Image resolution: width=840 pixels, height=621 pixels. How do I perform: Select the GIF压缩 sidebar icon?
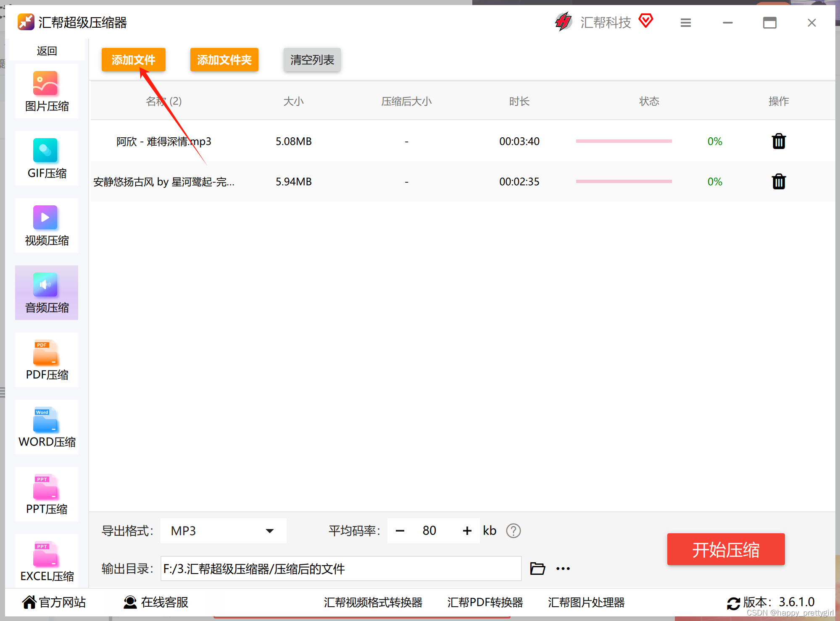(46, 158)
